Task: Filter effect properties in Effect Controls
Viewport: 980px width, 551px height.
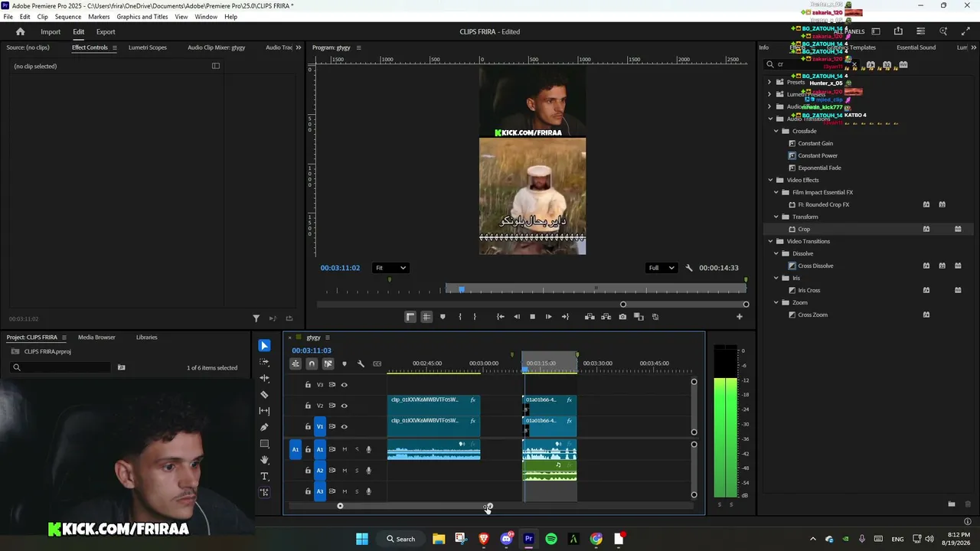Action: point(256,318)
